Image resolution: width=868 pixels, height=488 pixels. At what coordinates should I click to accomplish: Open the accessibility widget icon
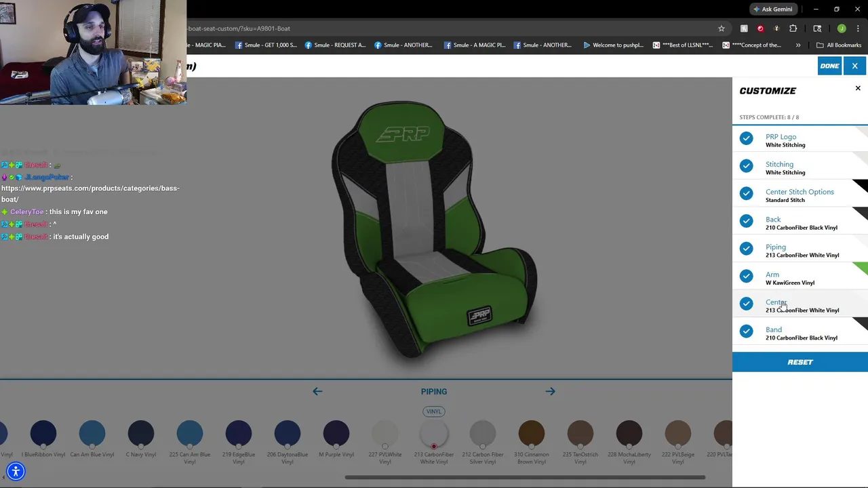click(16, 471)
